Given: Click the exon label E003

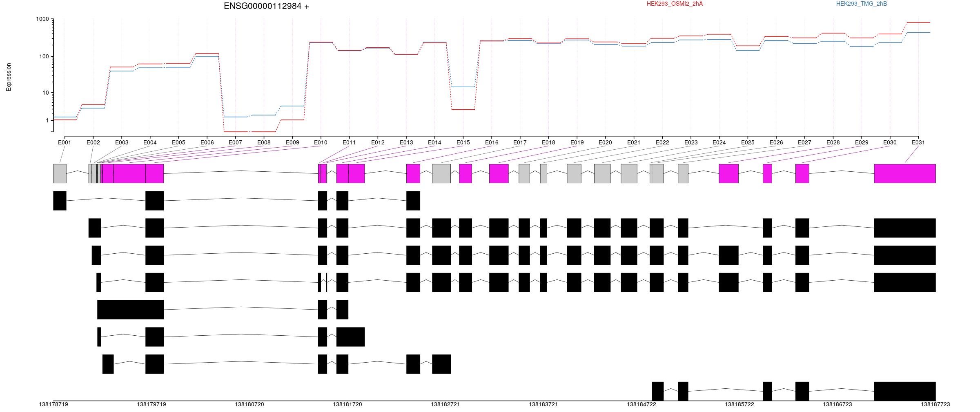Looking at the screenshot, I should (x=122, y=142).
